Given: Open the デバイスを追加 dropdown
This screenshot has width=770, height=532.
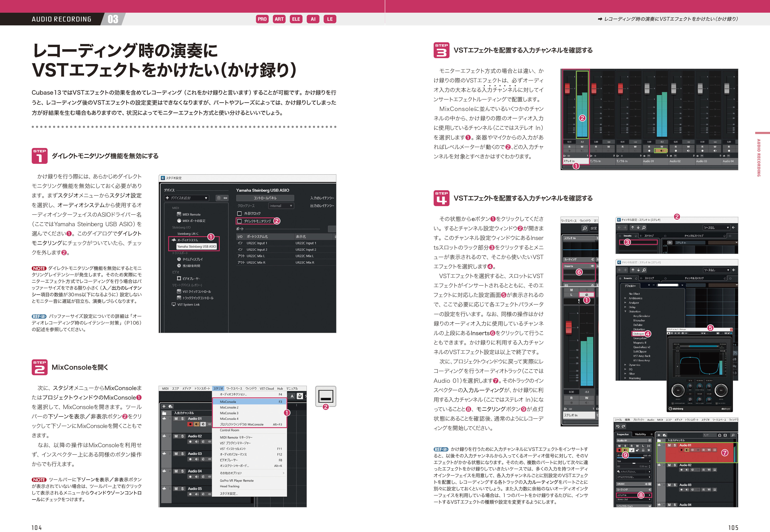Looking at the screenshot, I should pyautogui.click(x=187, y=198).
